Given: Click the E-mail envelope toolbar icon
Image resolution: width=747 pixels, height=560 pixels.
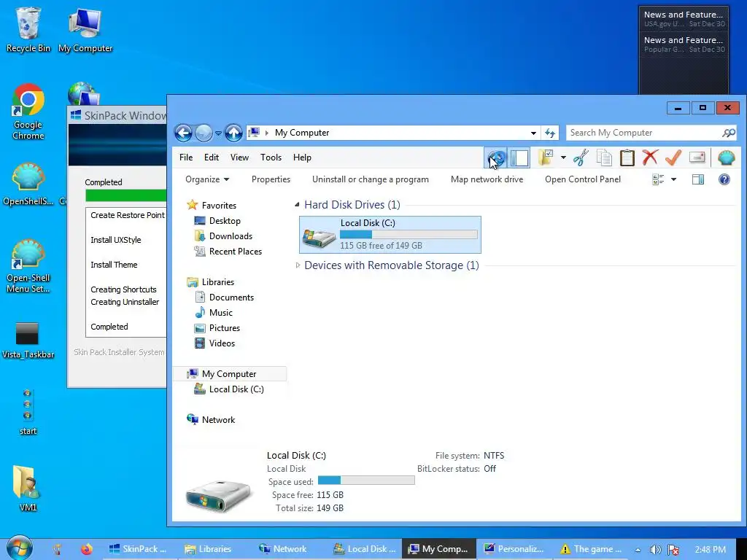Looking at the screenshot, I should coord(697,157).
